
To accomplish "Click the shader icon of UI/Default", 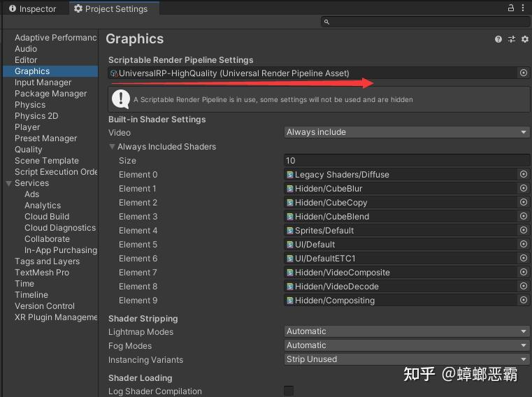I will coord(289,245).
